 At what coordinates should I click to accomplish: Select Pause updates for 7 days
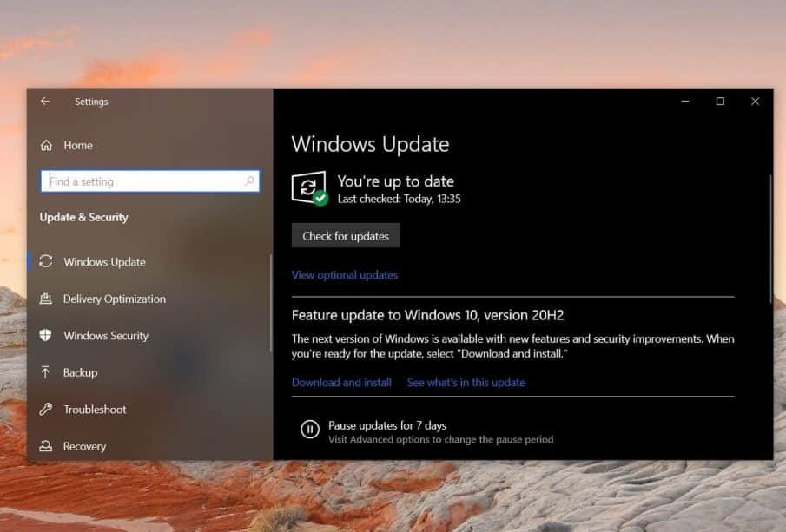coord(387,425)
